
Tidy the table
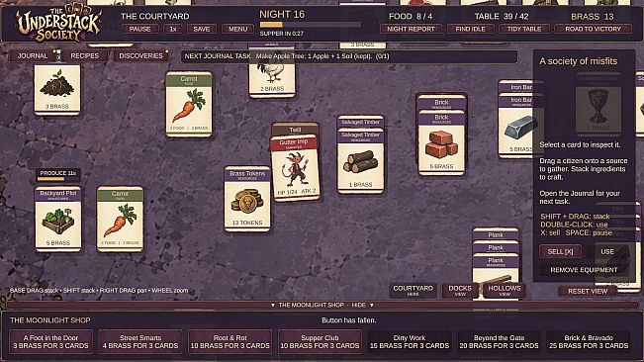[524, 29]
